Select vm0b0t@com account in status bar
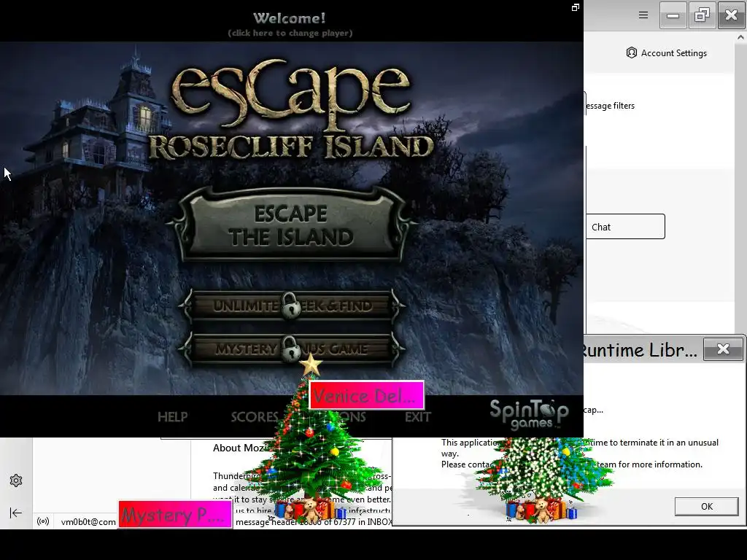 (88, 522)
